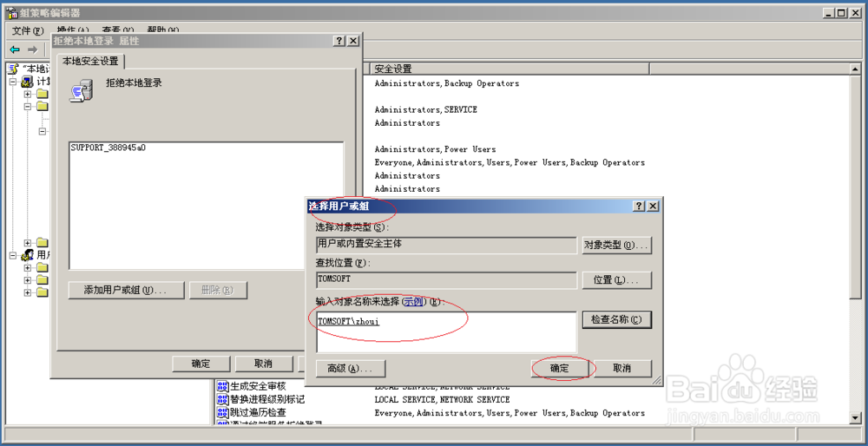Click the 跳过遍历检查 policy icon
The width and height of the screenshot is (868, 446).
coord(222,413)
